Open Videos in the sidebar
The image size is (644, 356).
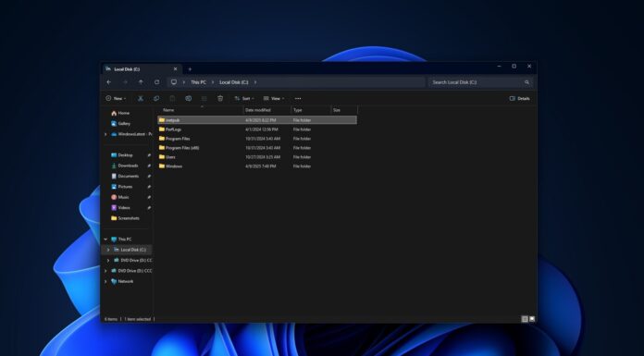124,208
